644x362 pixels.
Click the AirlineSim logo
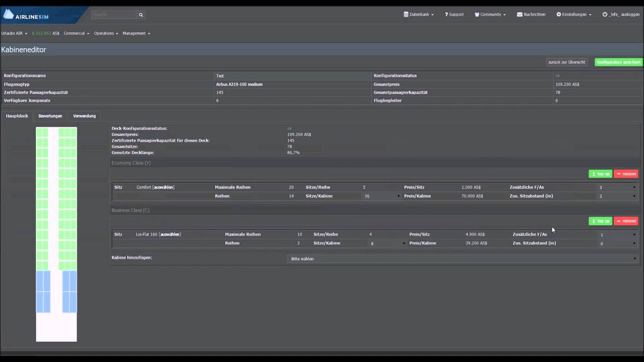coord(26,15)
